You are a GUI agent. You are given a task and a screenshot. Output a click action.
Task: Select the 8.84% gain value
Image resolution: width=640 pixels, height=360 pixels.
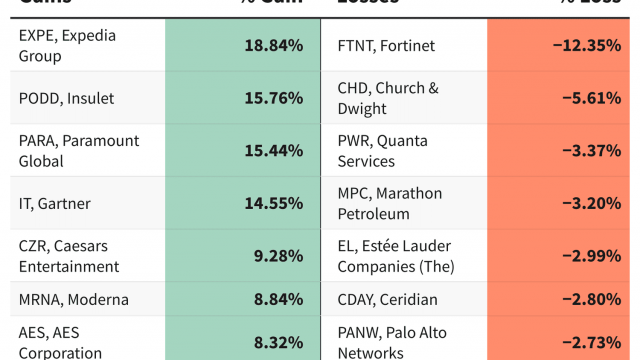pyautogui.click(x=278, y=300)
